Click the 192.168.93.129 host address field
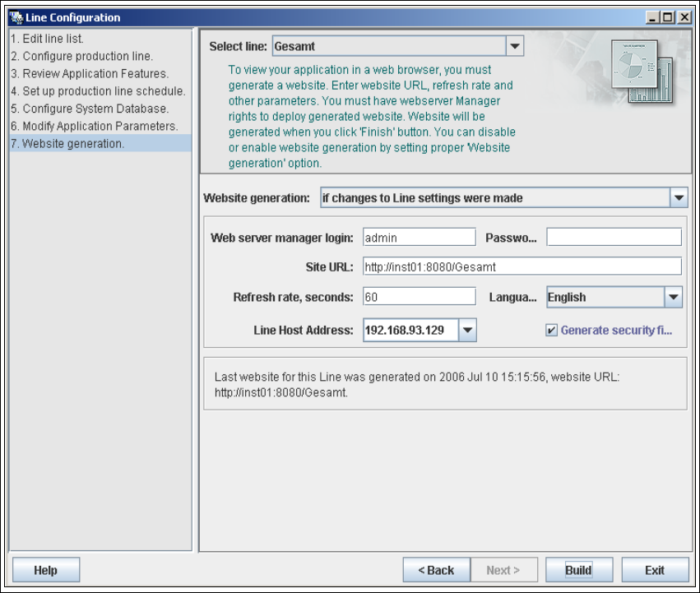Image resolution: width=700 pixels, height=593 pixels. (410, 330)
